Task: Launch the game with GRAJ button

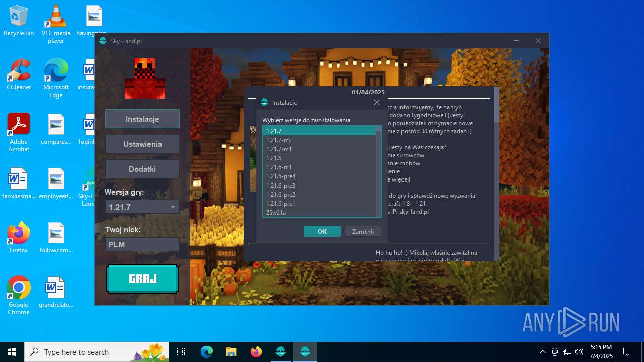Action: pyautogui.click(x=142, y=279)
